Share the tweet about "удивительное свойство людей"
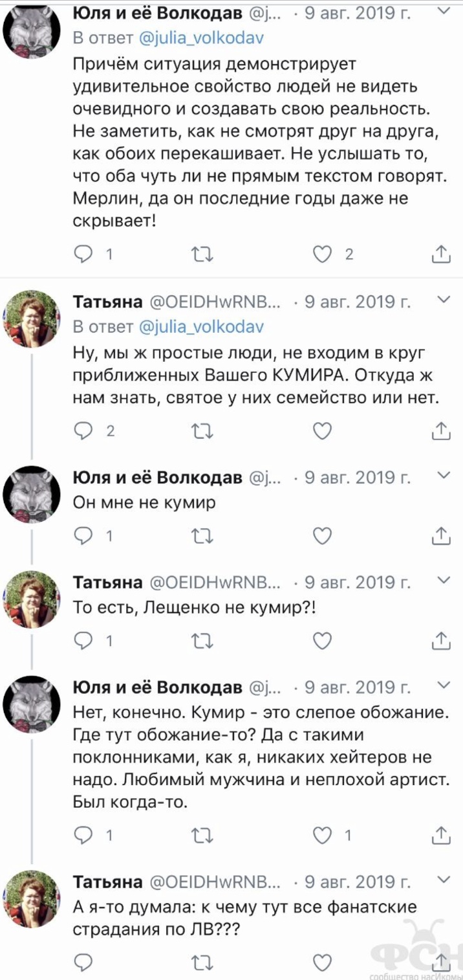Screen dimensions: 463x980 click(440, 254)
